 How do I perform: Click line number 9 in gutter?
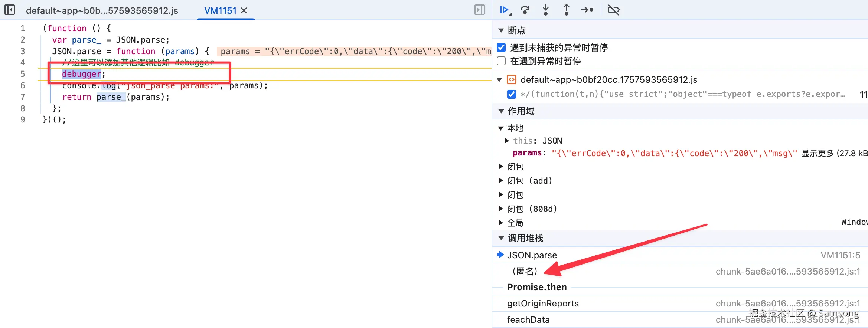click(x=23, y=119)
